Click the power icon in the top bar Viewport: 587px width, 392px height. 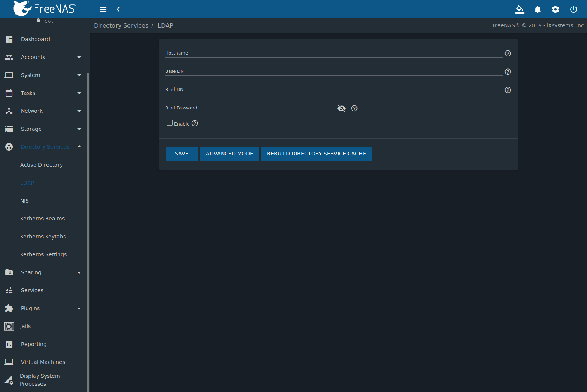pyautogui.click(x=574, y=9)
